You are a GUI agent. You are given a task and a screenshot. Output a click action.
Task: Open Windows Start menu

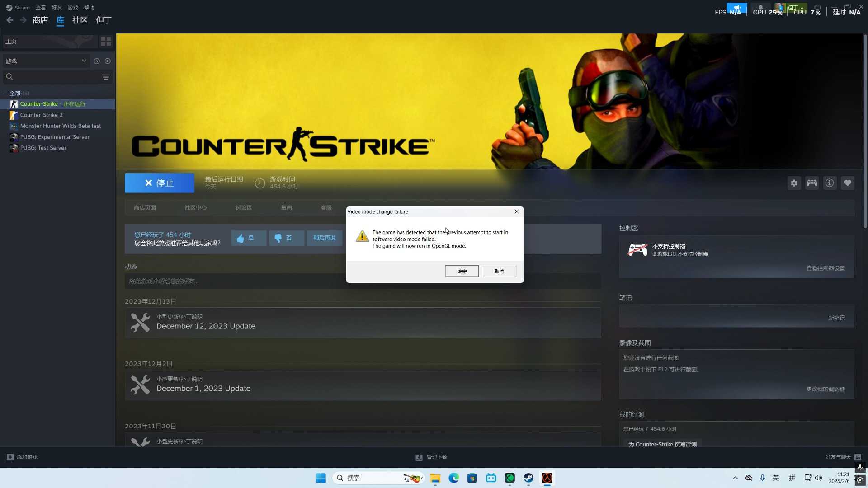pos(321,478)
